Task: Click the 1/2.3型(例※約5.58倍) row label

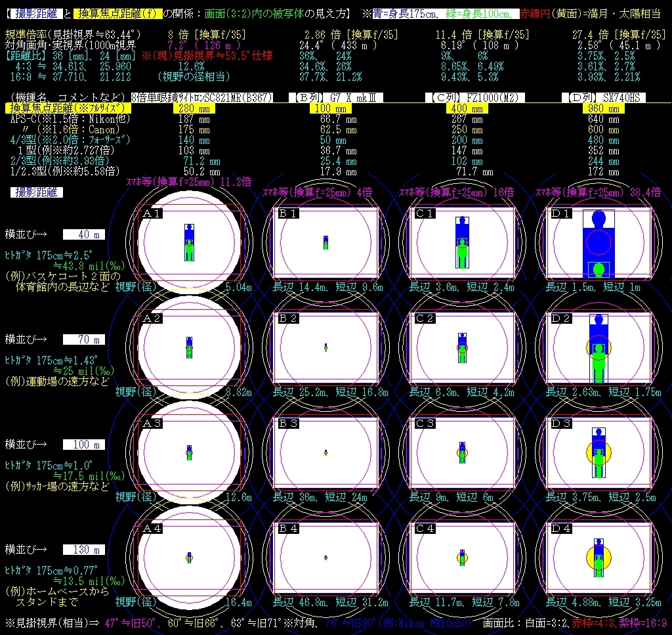Action: coord(65,171)
